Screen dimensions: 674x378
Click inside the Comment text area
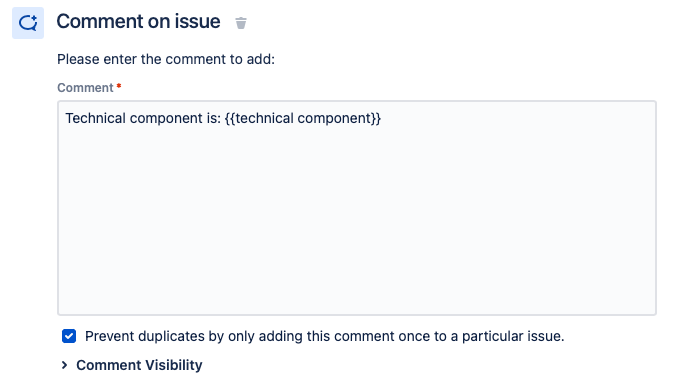357,208
